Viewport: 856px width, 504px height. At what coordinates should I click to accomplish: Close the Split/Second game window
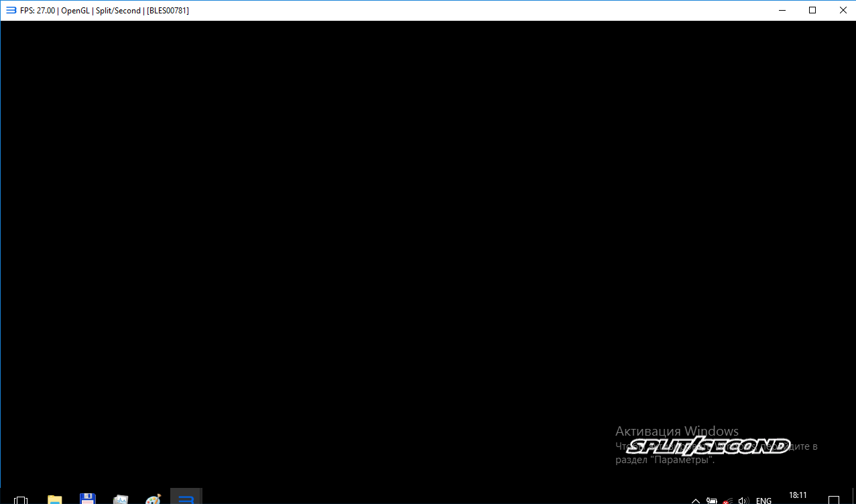[x=842, y=10]
